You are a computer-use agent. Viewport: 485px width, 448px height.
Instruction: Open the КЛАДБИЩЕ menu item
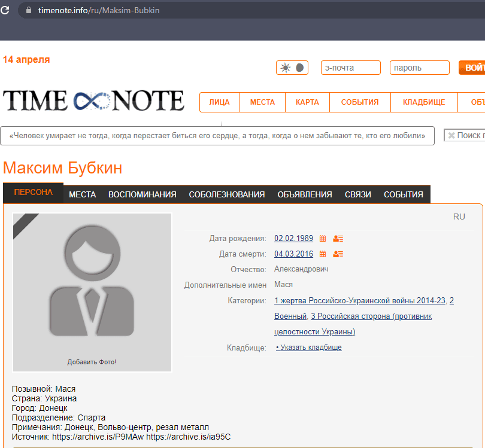[x=424, y=102]
